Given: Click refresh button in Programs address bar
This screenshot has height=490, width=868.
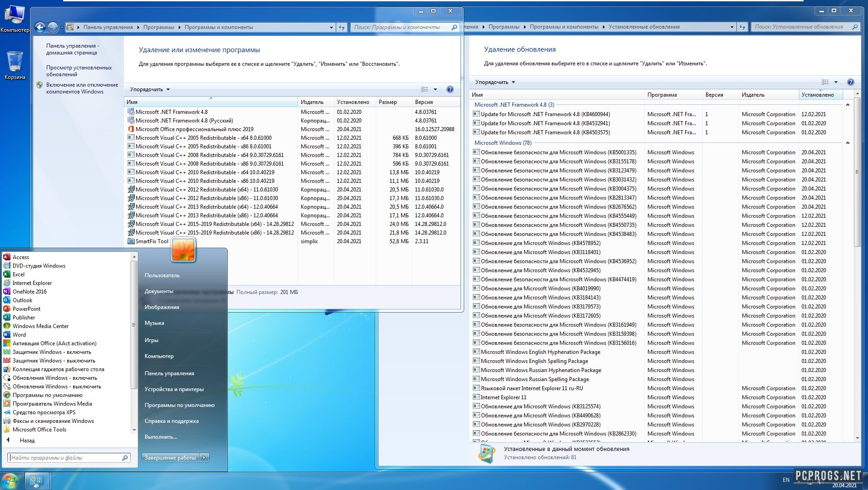Looking at the screenshot, I should 342,27.
